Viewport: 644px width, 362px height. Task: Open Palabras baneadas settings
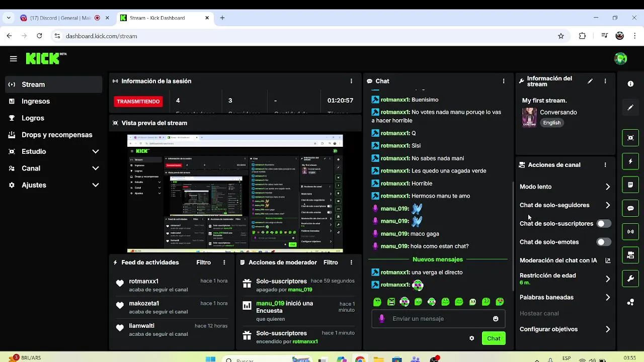point(566,298)
